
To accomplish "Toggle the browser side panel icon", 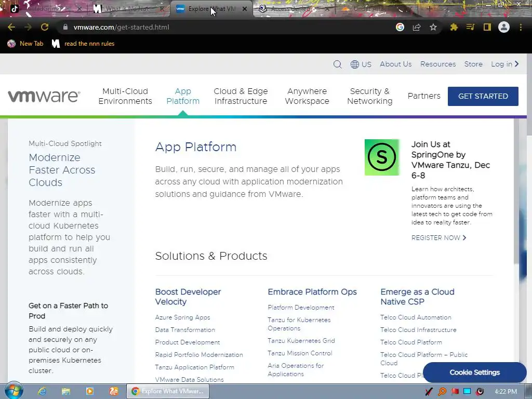I will tap(487, 27).
